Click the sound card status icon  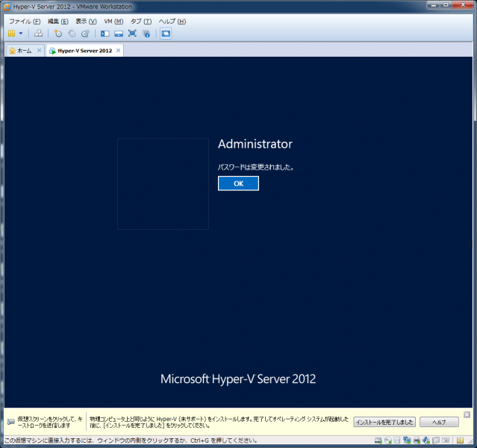[426, 441]
